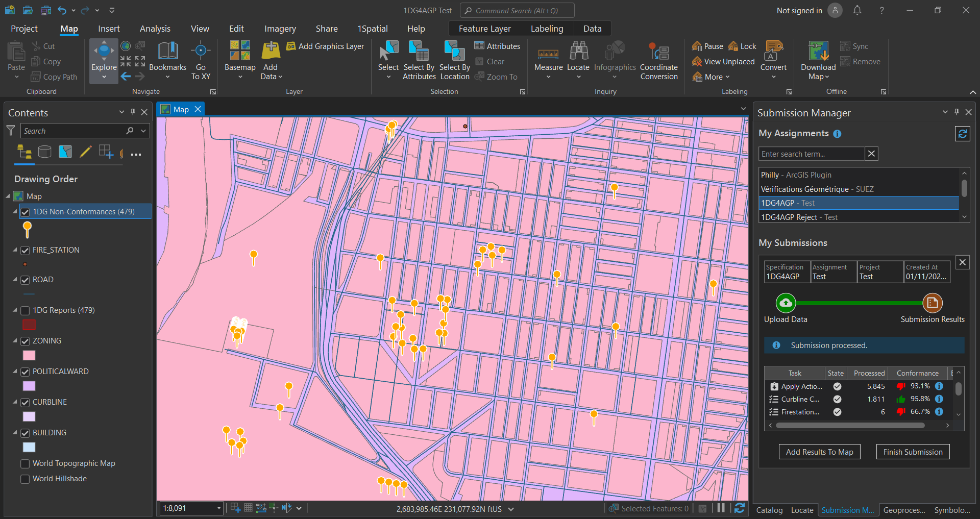The width and height of the screenshot is (980, 519).
Task: Click the Locate binoculars icon
Action: (x=578, y=51)
